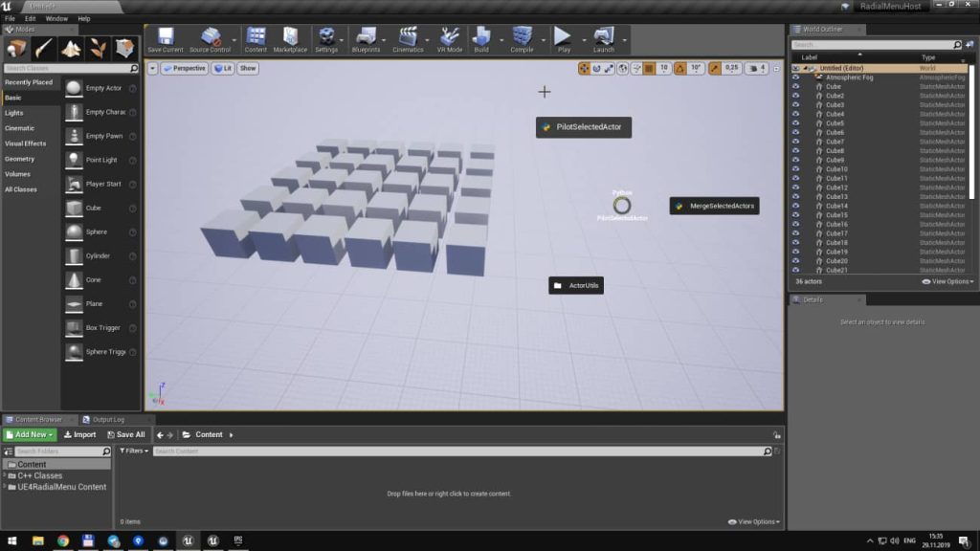Viewport: 980px width, 551px height.
Task: Click Save All in Content Browser
Action: (x=126, y=435)
